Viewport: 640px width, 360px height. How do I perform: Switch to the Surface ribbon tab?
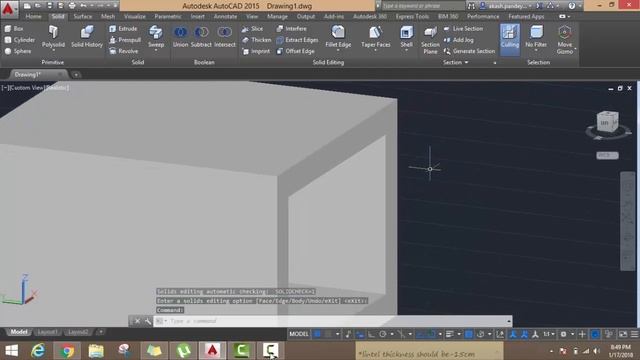click(83, 16)
